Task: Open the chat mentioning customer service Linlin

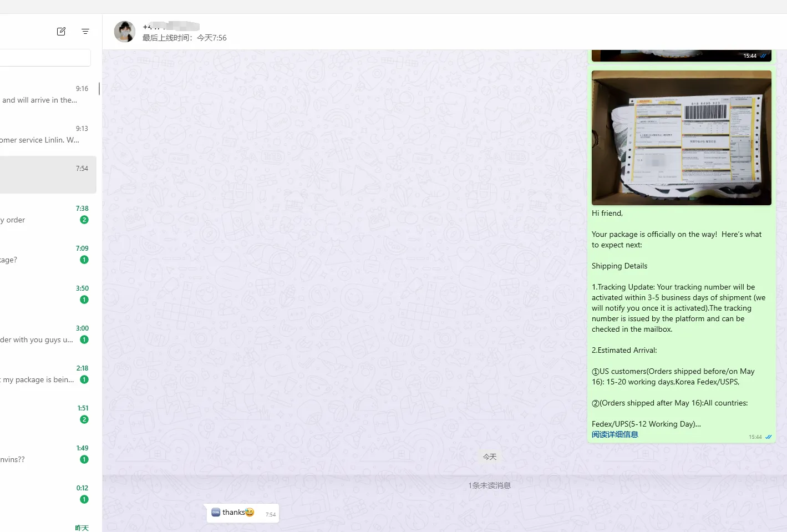Action: click(x=48, y=135)
